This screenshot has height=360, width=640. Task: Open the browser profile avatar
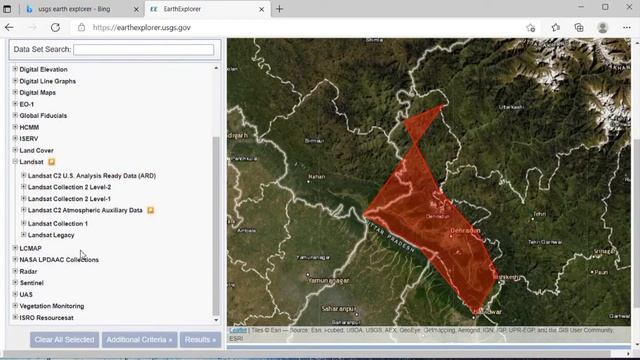click(602, 27)
